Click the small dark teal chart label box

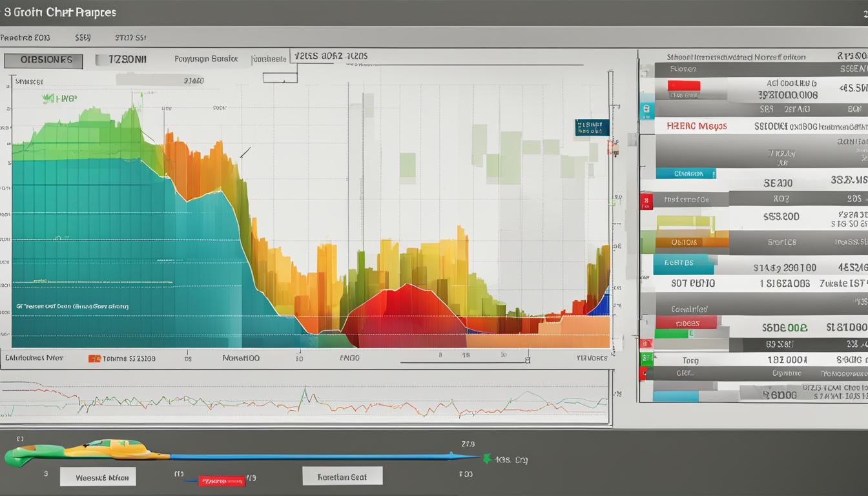(x=592, y=127)
